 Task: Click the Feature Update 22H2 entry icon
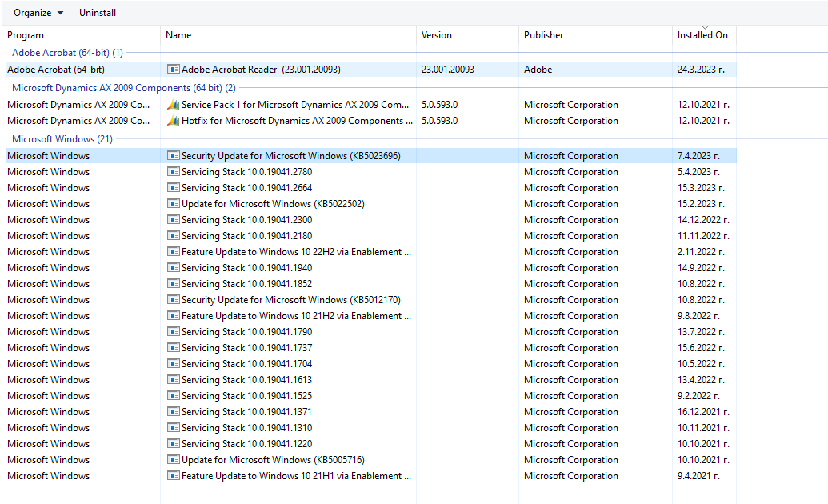pos(173,251)
